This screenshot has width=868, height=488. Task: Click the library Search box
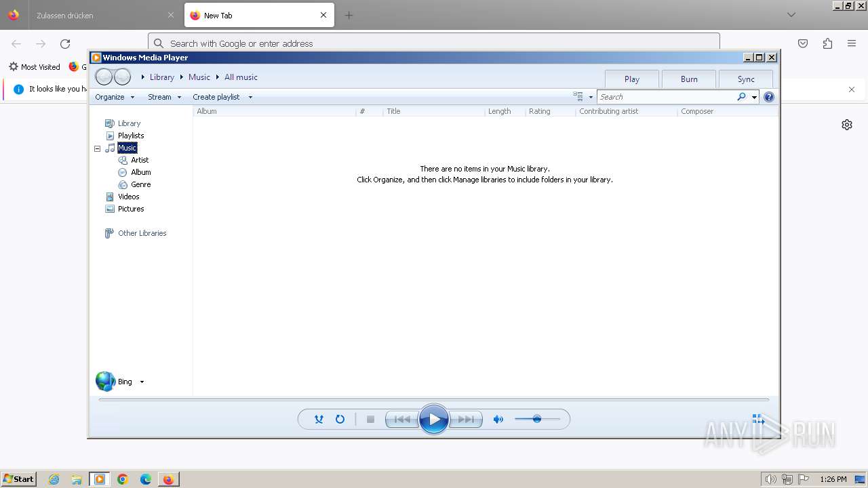point(666,97)
